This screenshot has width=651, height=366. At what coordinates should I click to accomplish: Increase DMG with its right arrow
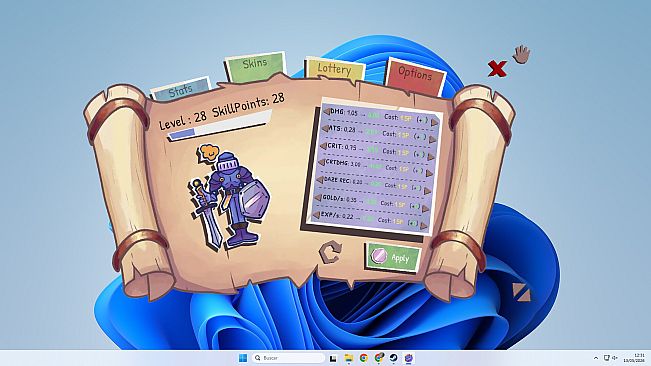(x=435, y=122)
